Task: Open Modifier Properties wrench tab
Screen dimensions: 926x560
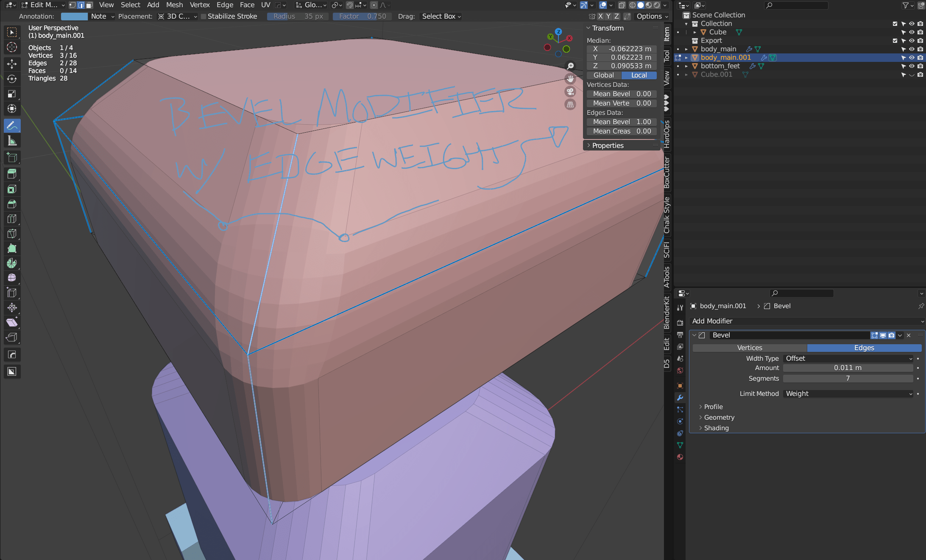Action: (x=680, y=398)
